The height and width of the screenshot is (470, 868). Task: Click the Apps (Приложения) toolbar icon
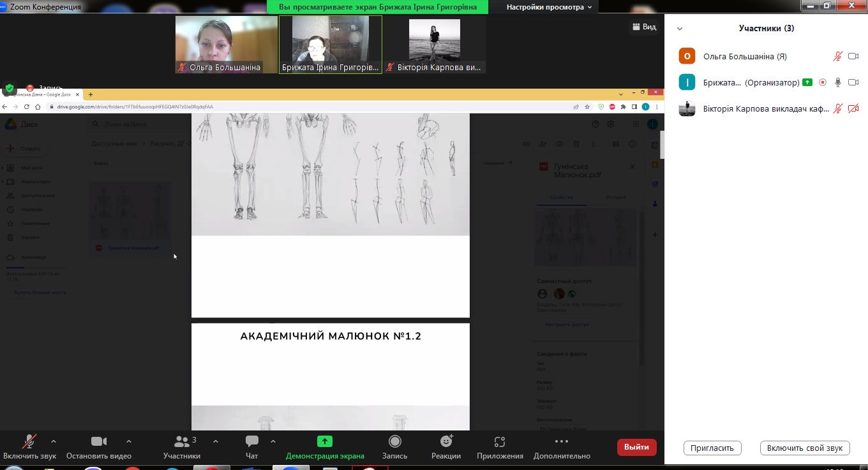click(x=500, y=442)
